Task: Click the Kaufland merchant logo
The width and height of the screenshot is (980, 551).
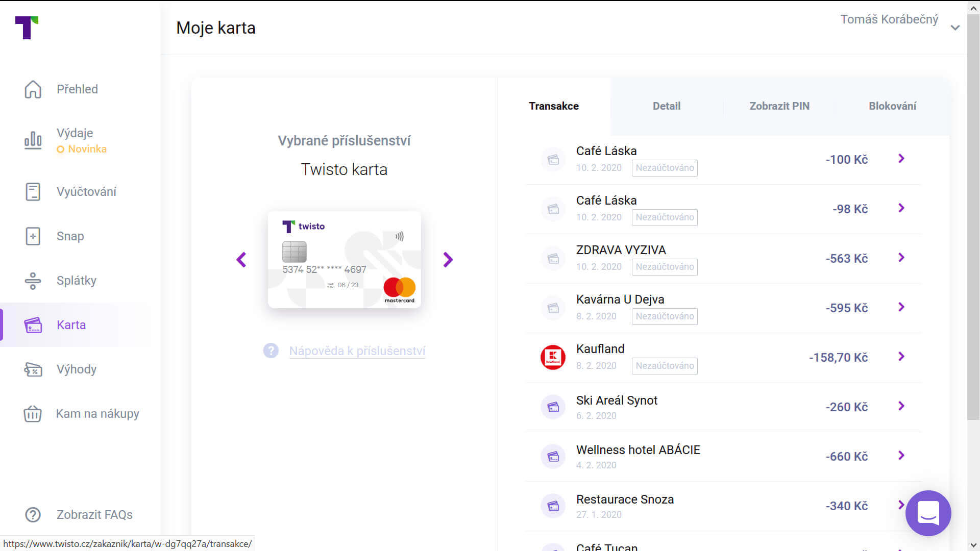Action: coord(553,357)
